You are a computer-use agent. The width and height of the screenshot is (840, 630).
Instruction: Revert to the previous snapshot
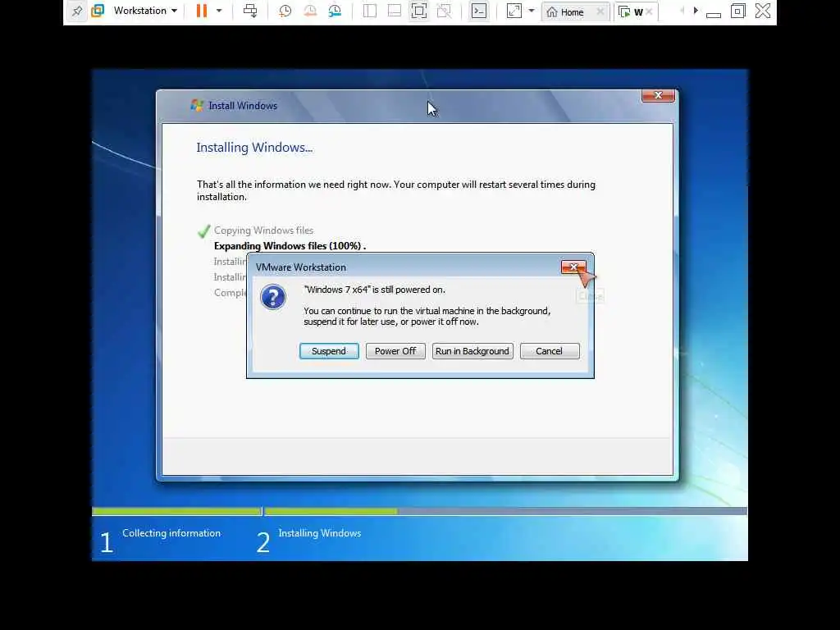tap(309, 11)
